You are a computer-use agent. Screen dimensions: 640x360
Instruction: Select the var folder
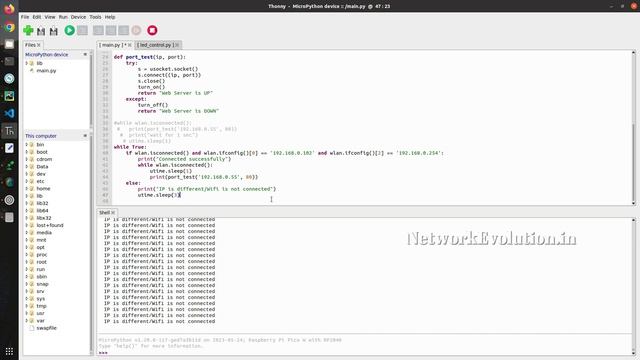(x=40, y=321)
